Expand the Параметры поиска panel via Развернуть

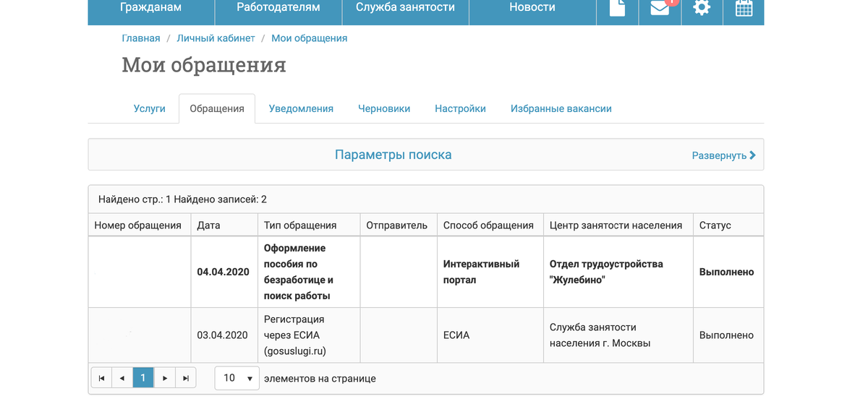tap(720, 155)
